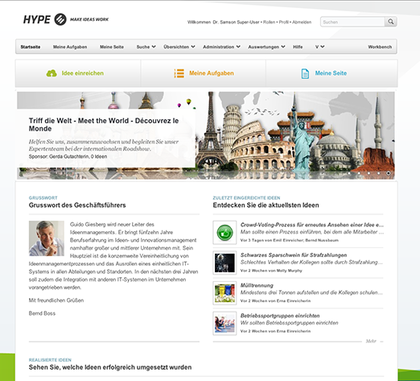This screenshot has width=420, height=381.
Task: Go to the Startseite menu item
Action: (30, 47)
